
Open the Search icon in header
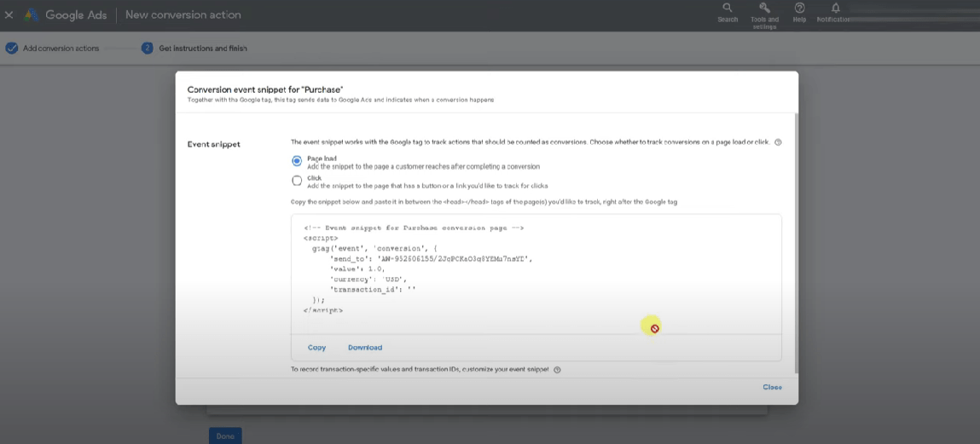point(727,9)
